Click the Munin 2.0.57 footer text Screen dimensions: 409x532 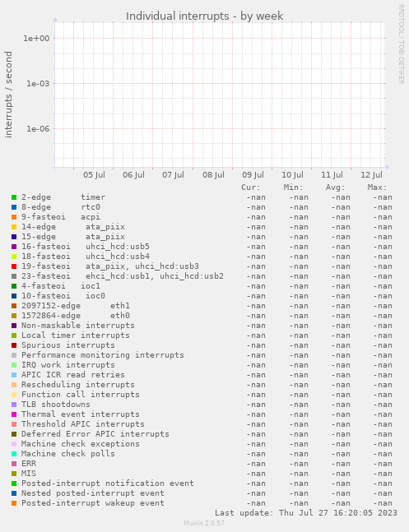click(204, 523)
